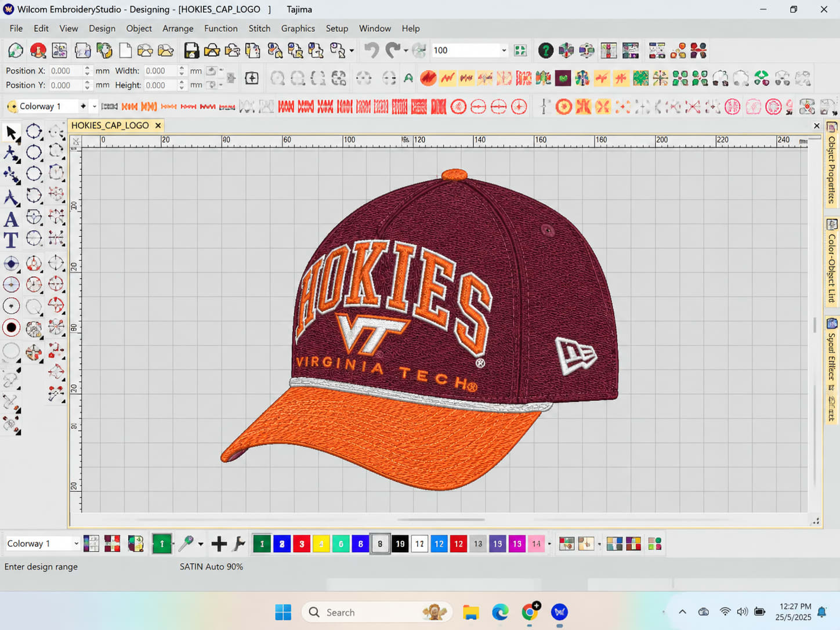840x630 pixels.
Task: Close the HOKIES_CAP_LOGO tab
Action: 158,125
